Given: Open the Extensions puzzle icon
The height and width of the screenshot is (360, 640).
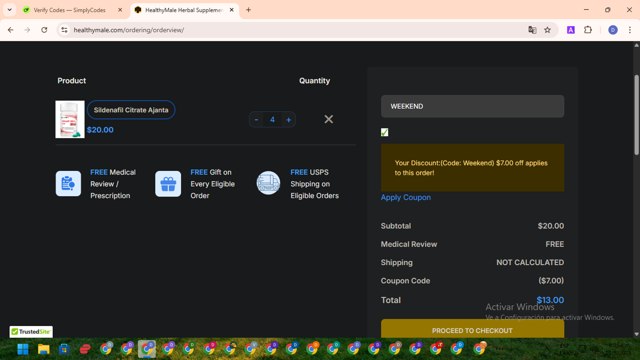Looking at the screenshot, I should (588, 30).
